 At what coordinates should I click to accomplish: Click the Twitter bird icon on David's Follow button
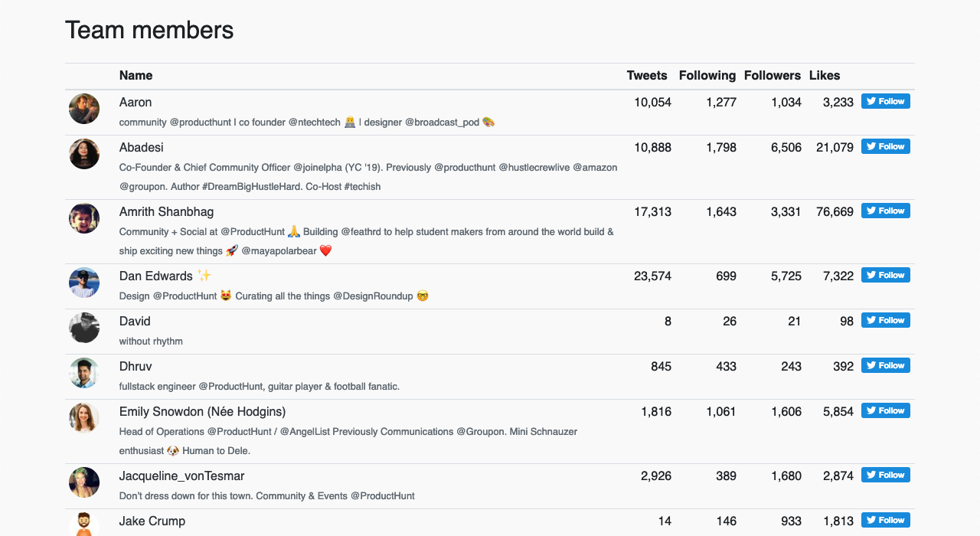click(x=871, y=319)
